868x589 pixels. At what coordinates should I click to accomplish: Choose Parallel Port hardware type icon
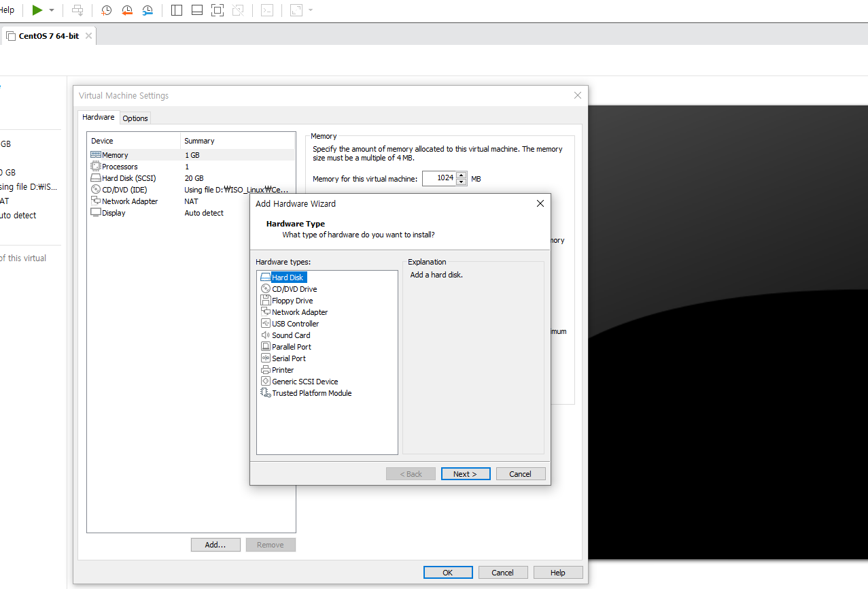click(x=266, y=347)
